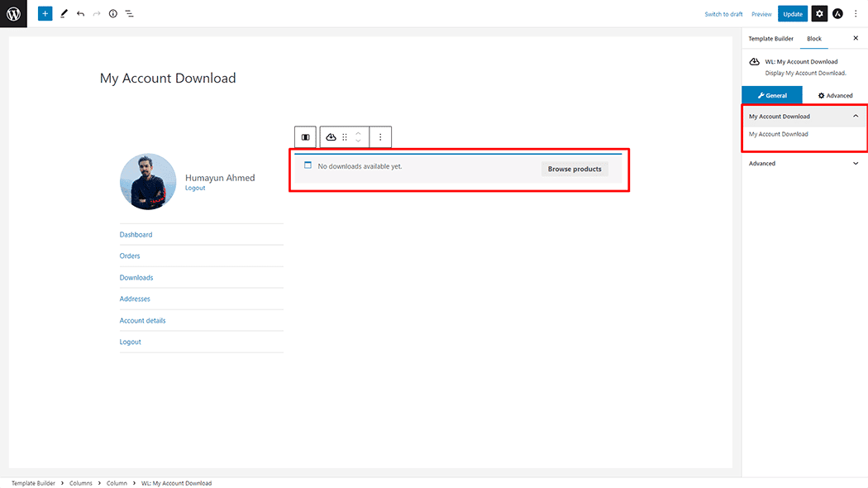Click the WordPress logo icon
The width and height of the screenshot is (868, 488).
[x=12, y=13]
